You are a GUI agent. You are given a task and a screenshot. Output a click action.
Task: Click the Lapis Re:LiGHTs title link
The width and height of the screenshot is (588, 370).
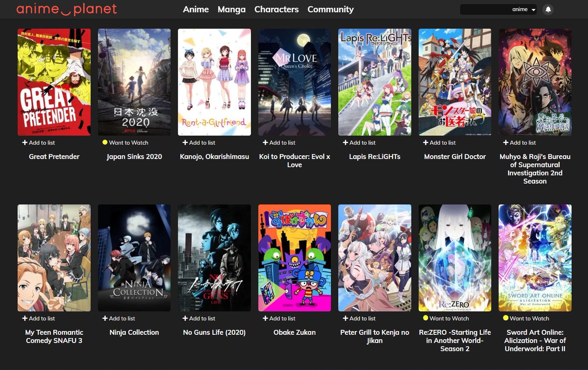tap(375, 157)
